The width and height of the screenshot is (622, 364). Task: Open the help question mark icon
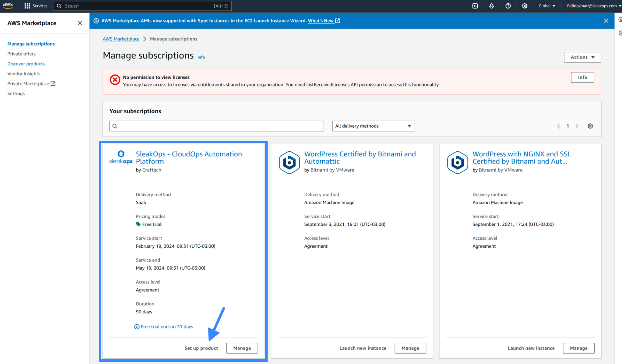tap(508, 6)
